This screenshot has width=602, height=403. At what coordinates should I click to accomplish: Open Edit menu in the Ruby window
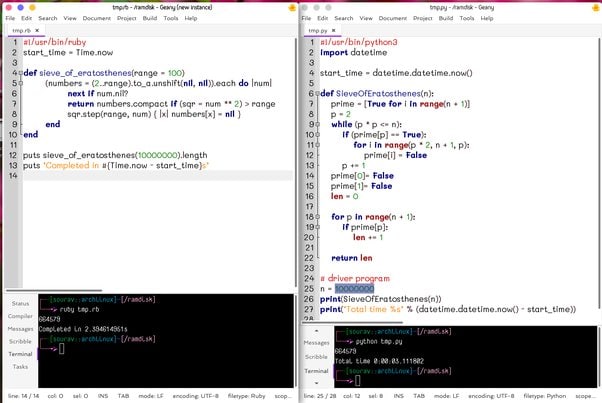click(x=26, y=18)
